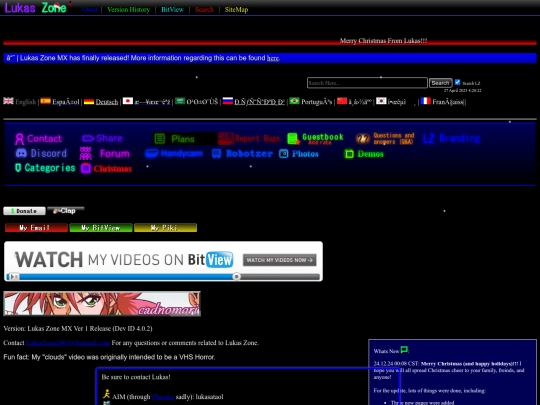This screenshot has height=405, width=540.
Task: Click the LukasZone hotmail email link
Action: tap(68, 343)
